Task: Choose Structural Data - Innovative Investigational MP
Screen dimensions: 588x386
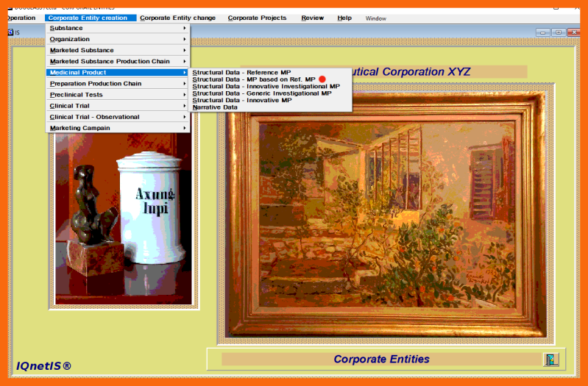Action: click(x=271, y=86)
